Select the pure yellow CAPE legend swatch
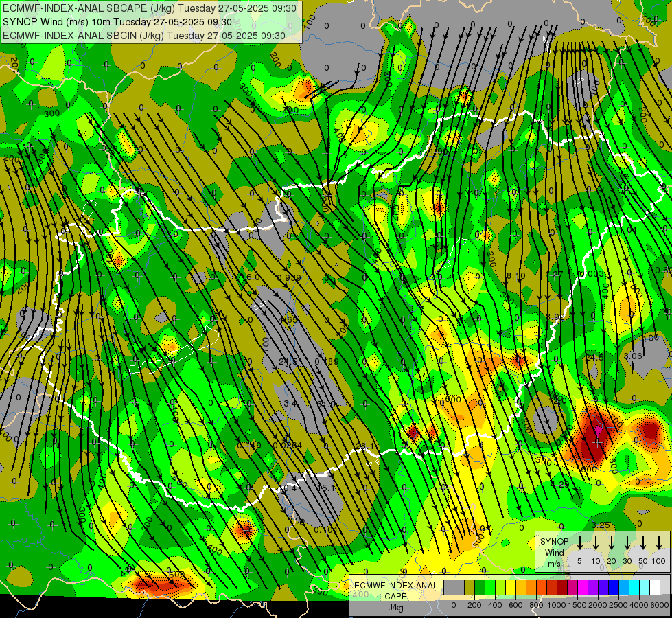The image size is (672, 618). click(511, 587)
